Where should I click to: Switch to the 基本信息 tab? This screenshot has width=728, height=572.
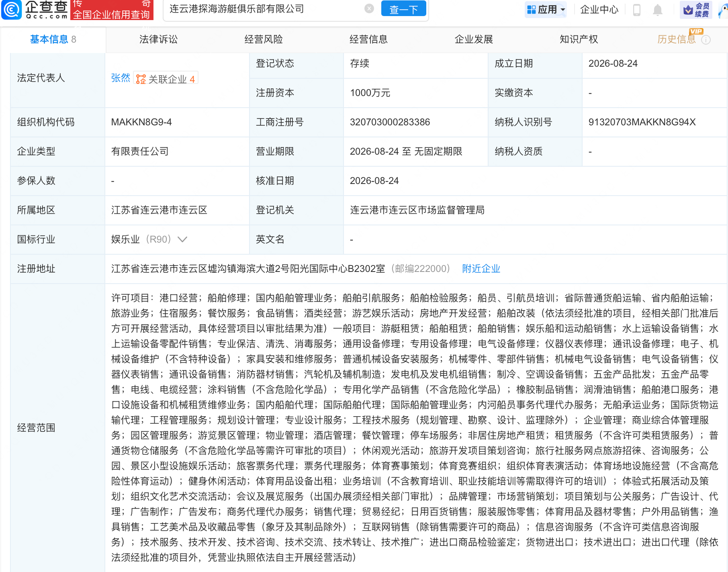click(x=53, y=39)
